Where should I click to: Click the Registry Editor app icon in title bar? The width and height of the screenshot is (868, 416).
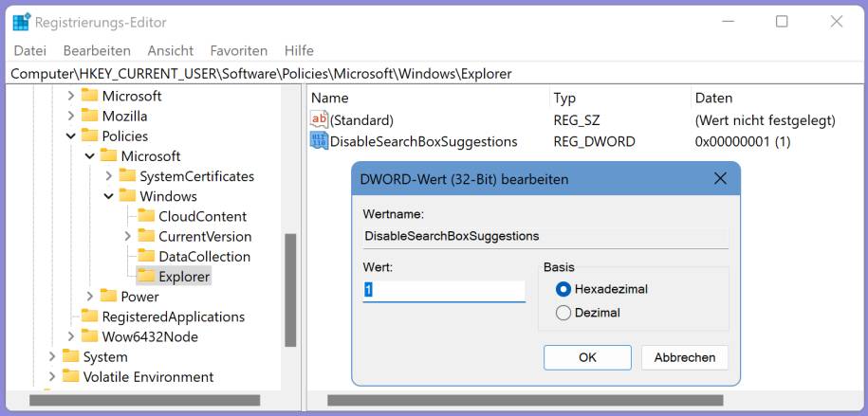tap(21, 22)
